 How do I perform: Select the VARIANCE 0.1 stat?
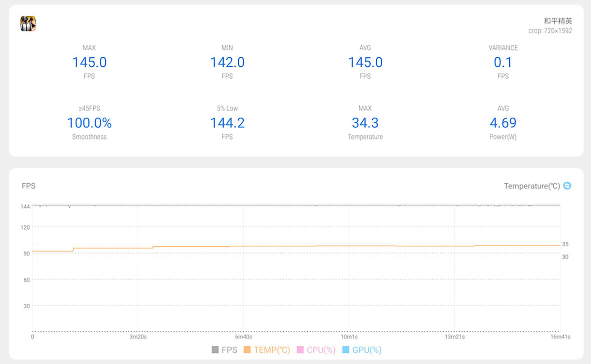point(503,62)
